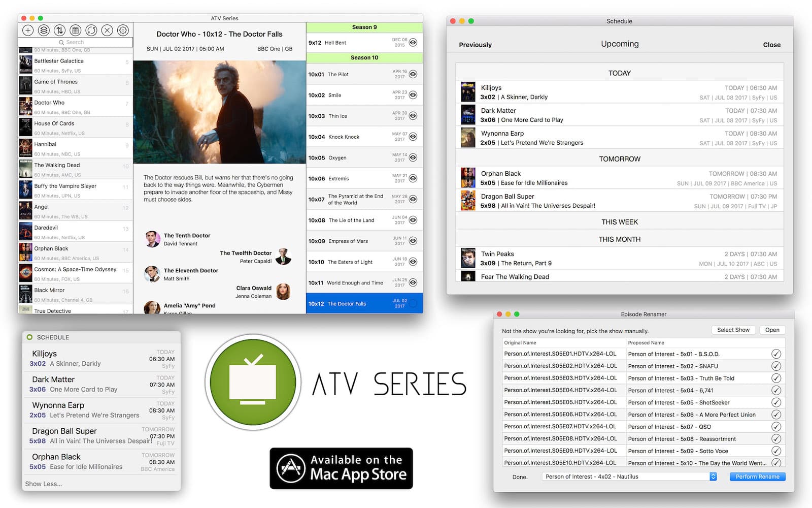Click the Mac App Store badge
Screen dimensions: 812x508
coord(341,468)
